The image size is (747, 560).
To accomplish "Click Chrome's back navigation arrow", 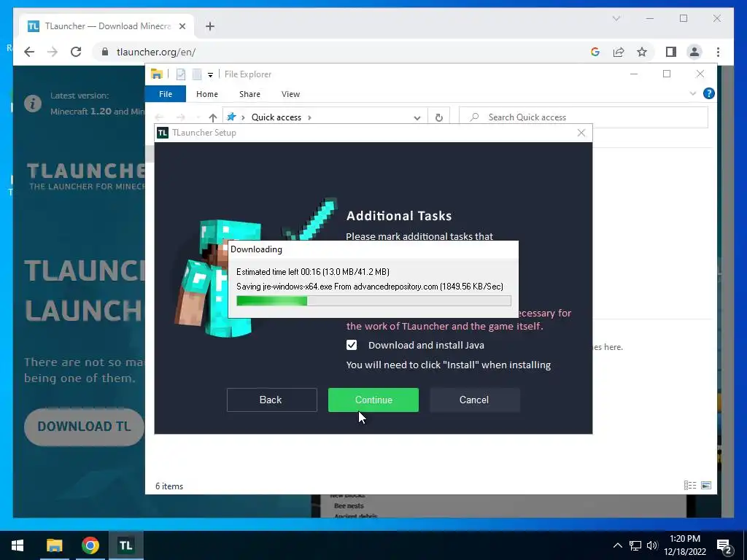I will (x=29, y=52).
